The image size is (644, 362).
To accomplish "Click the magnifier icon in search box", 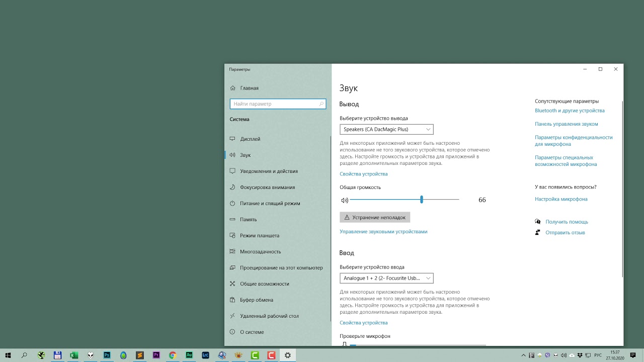I will coord(321,104).
